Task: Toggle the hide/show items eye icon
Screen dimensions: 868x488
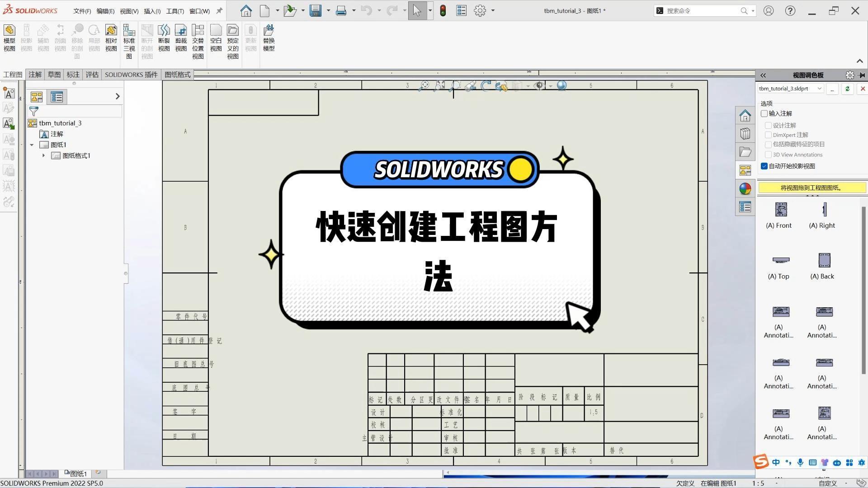Action: coord(538,86)
